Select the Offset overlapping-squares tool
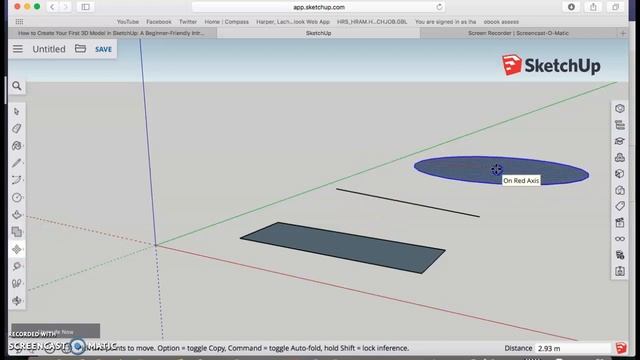640x360 pixels. point(17,232)
